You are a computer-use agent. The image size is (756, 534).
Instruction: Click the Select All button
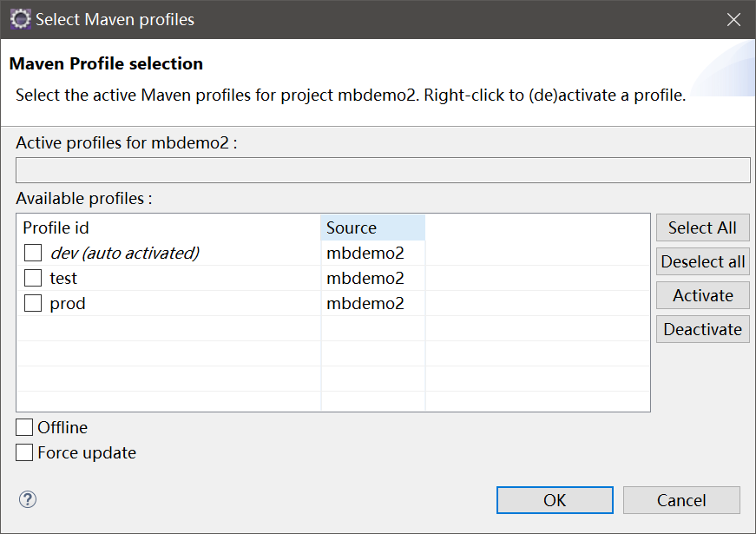pyautogui.click(x=702, y=227)
